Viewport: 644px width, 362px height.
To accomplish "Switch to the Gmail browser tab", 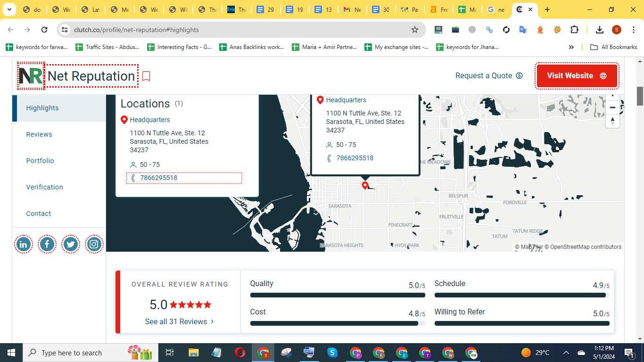I will 352,9.
